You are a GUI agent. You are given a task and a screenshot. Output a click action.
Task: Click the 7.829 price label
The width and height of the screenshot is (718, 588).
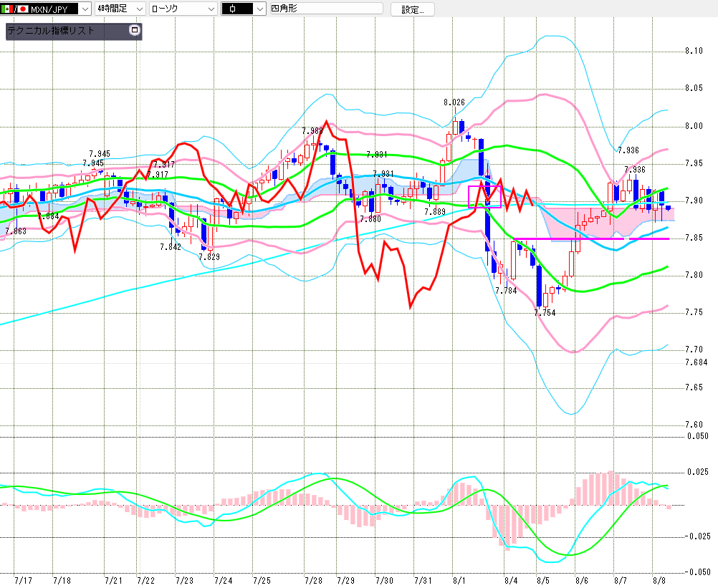[209, 256]
